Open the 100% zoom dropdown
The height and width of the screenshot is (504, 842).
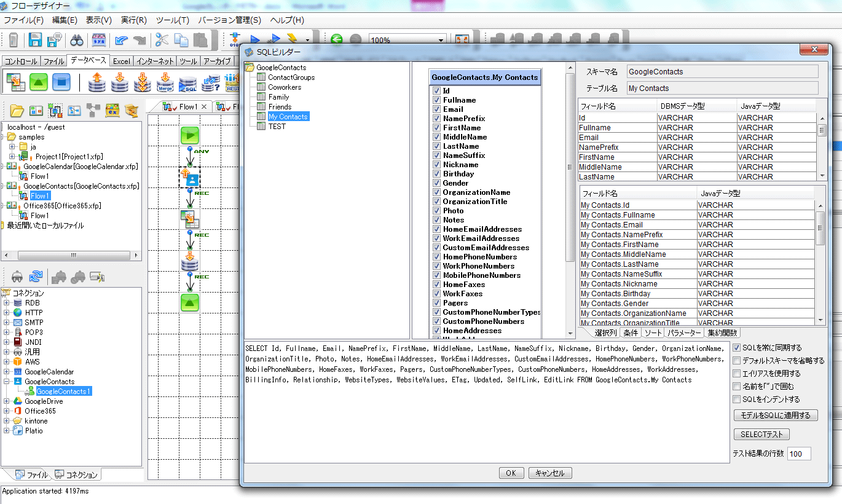441,41
